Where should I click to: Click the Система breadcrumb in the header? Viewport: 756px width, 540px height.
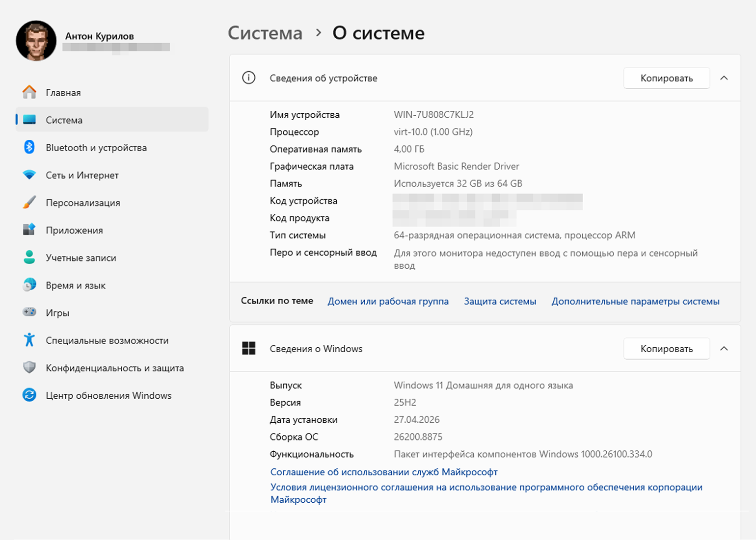(x=265, y=33)
